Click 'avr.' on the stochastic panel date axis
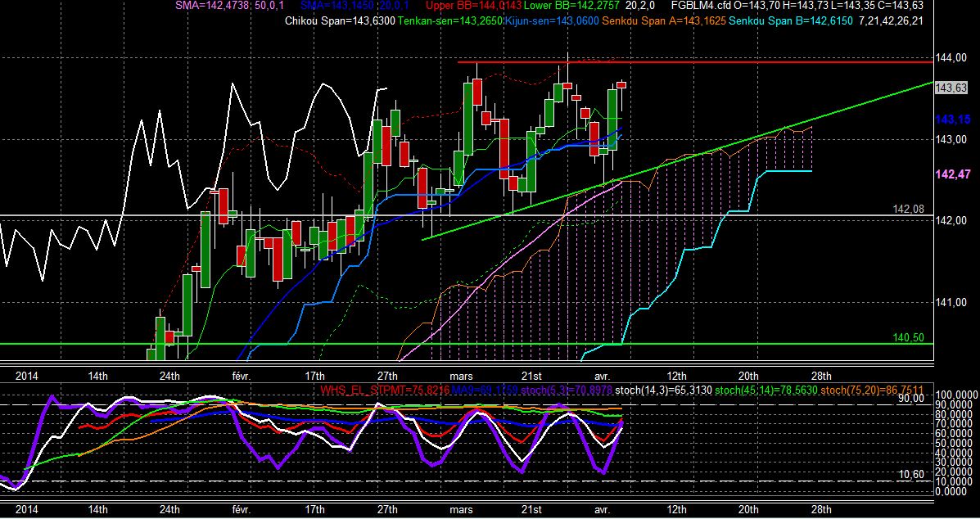 [x=602, y=510]
